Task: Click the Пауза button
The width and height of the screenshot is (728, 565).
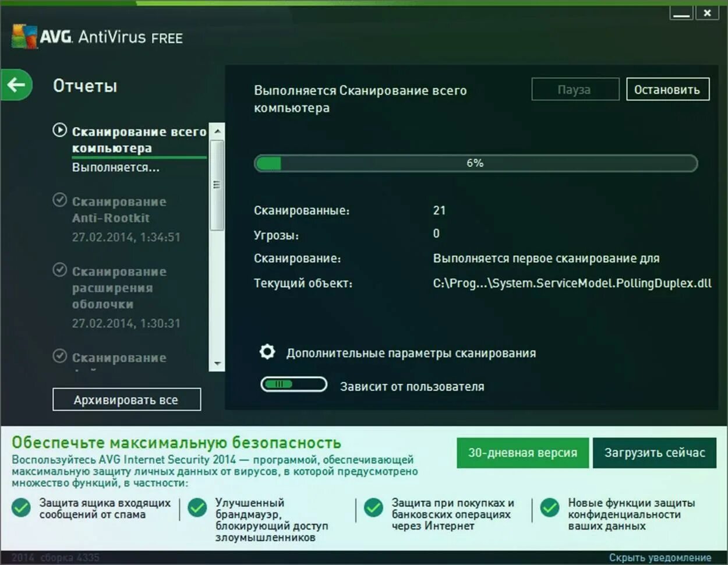Action: point(575,90)
